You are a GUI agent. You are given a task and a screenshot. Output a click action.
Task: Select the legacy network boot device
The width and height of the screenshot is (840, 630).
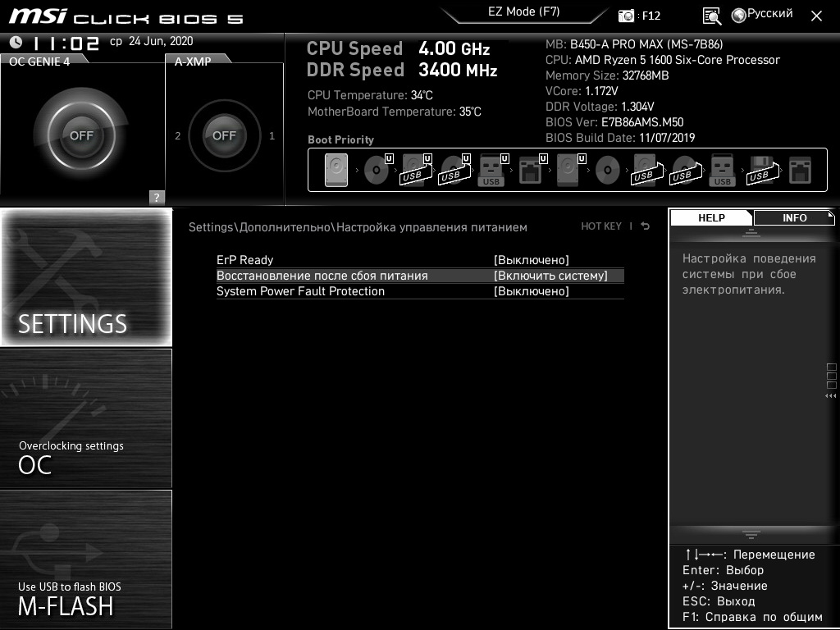pos(801,171)
